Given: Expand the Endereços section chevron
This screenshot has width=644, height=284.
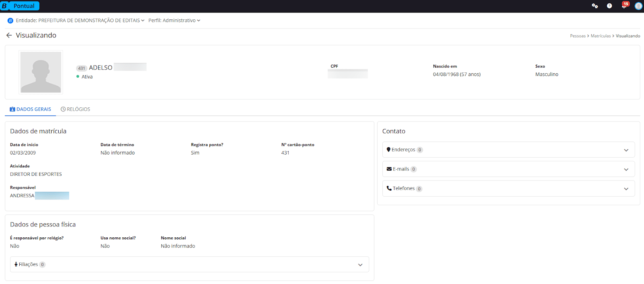Looking at the screenshot, I should click(626, 150).
